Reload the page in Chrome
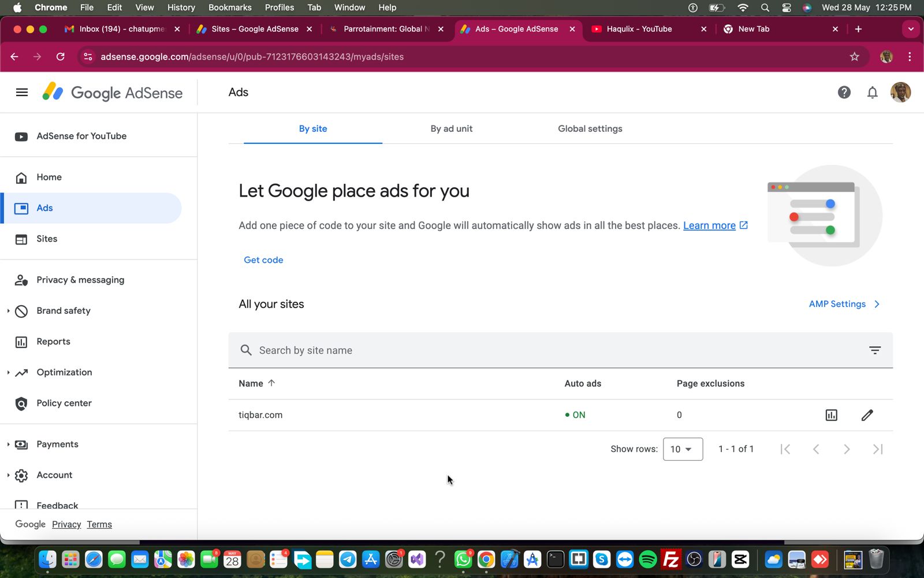Viewport: 924px width, 578px height. pos(61,57)
